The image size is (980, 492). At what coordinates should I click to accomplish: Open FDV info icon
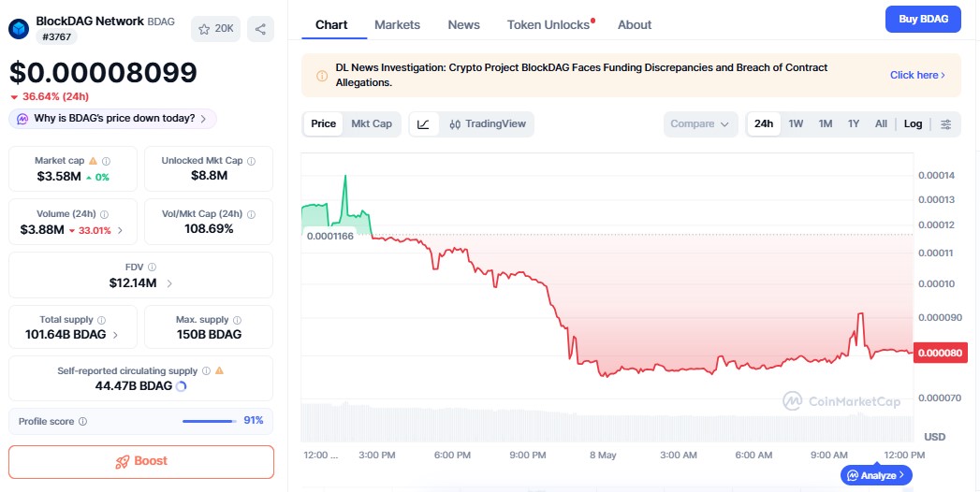point(152,268)
